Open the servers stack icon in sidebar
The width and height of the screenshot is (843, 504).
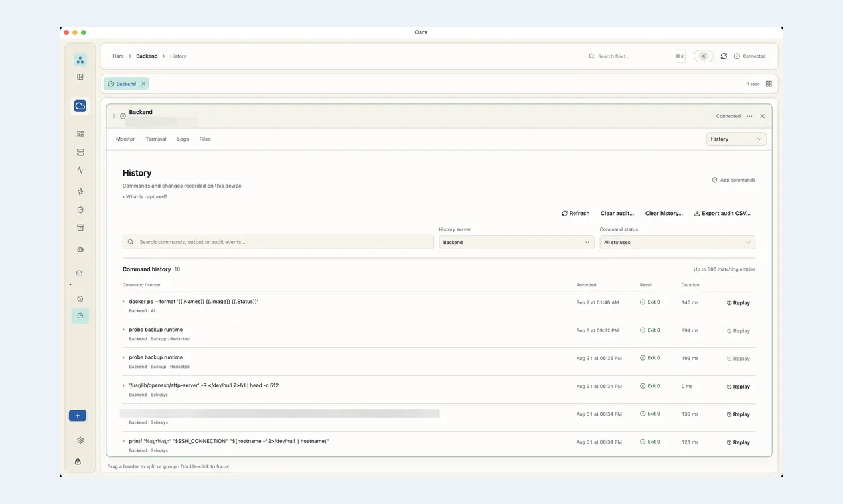(x=80, y=152)
